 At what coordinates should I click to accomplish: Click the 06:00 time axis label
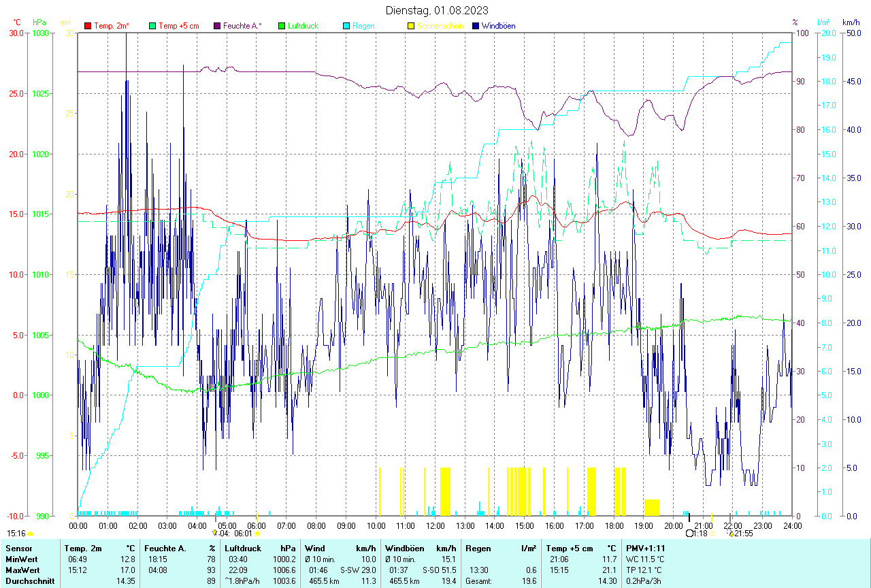point(257,525)
